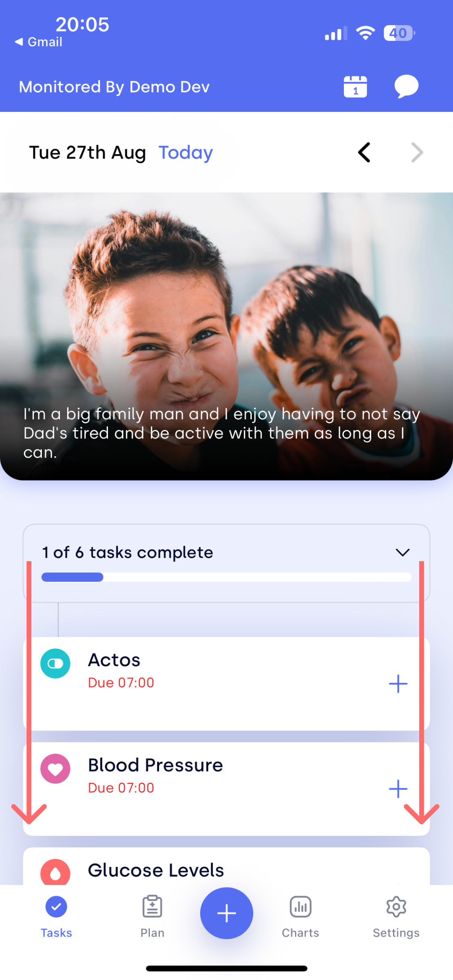Open the Plan clipboard icon
This screenshot has width=453, height=980.
[152, 907]
